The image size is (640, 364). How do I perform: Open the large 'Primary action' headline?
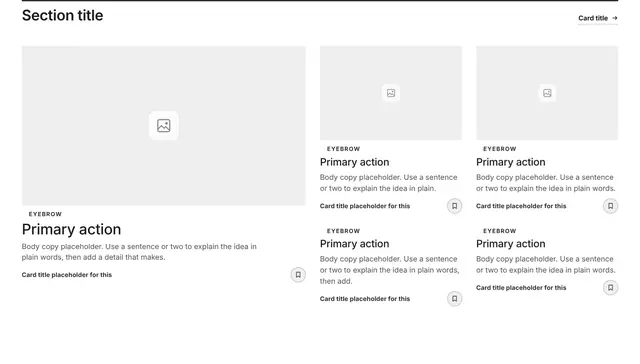tap(71, 229)
